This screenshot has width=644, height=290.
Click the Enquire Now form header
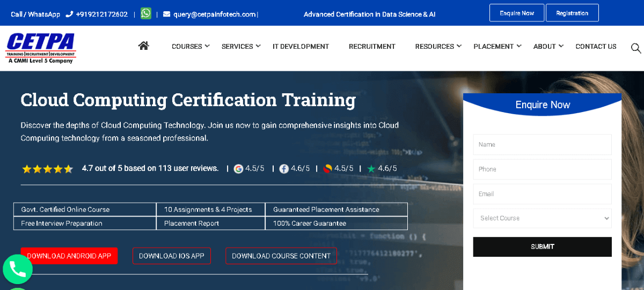(543, 105)
